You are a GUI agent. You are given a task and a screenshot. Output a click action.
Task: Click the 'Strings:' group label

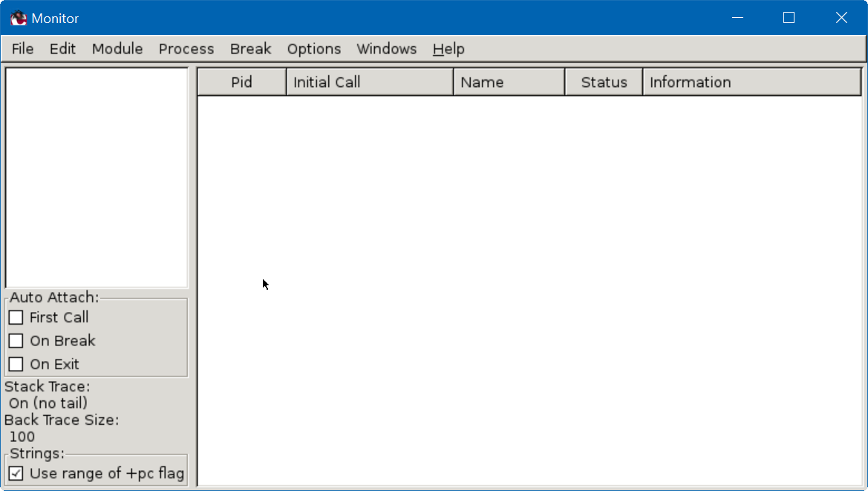[x=37, y=453]
